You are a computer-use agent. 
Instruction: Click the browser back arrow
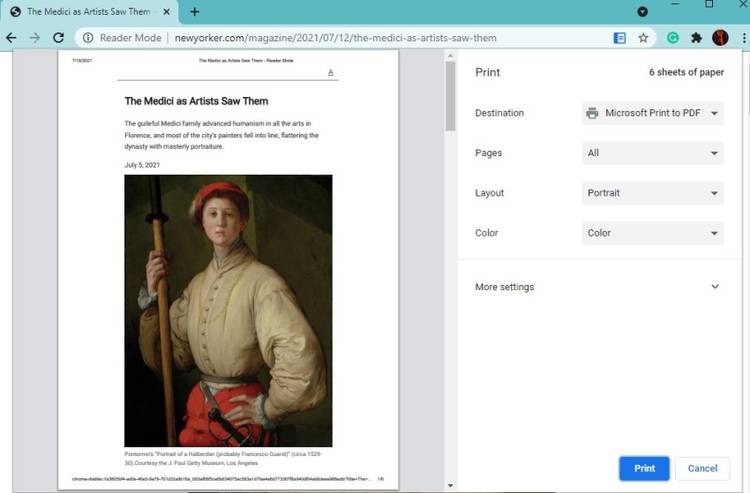click(11, 38)
